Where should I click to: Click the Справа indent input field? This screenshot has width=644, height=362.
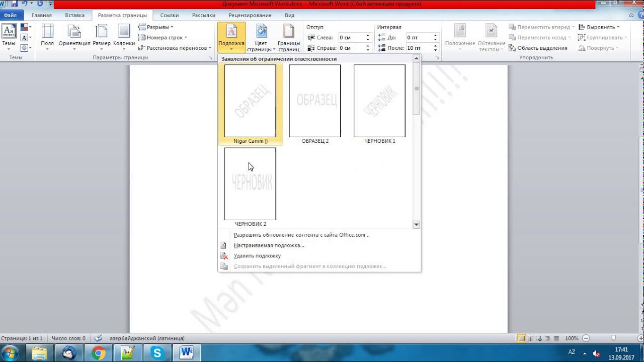coord(351,48)
